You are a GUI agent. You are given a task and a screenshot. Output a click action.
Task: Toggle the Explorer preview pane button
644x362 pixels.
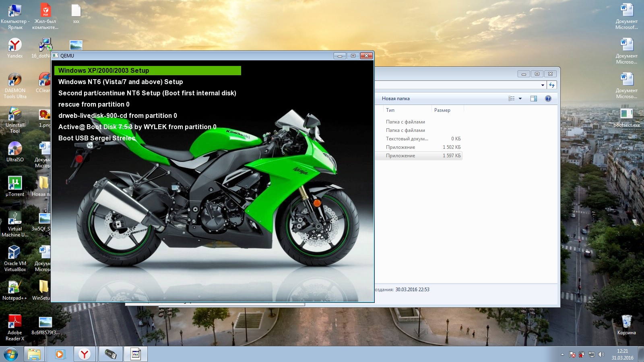(x=534, y=99)
